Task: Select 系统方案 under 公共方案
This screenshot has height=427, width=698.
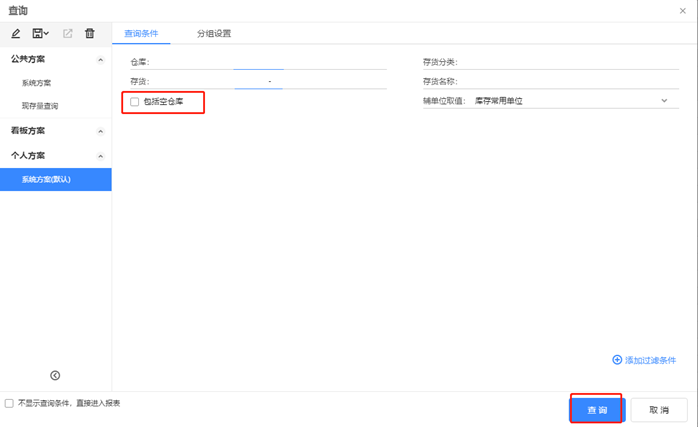Action: pyautogui.click(x=37, y=83)
